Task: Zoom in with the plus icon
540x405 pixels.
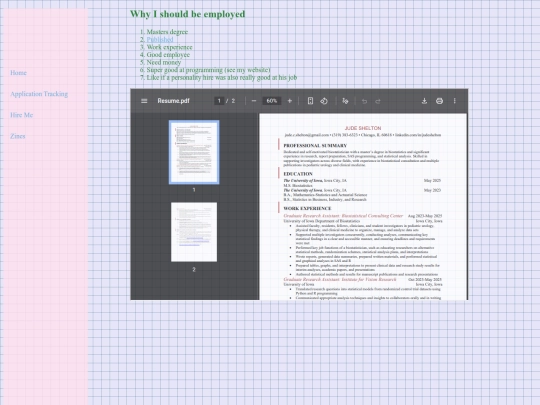Action: pyautogui.click(x=290, y=101)
